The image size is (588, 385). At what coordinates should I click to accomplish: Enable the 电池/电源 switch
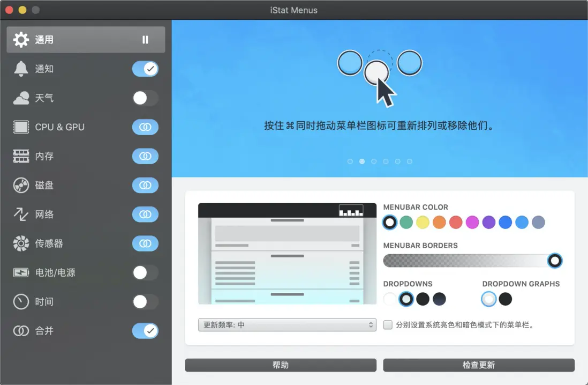point(145,272)
